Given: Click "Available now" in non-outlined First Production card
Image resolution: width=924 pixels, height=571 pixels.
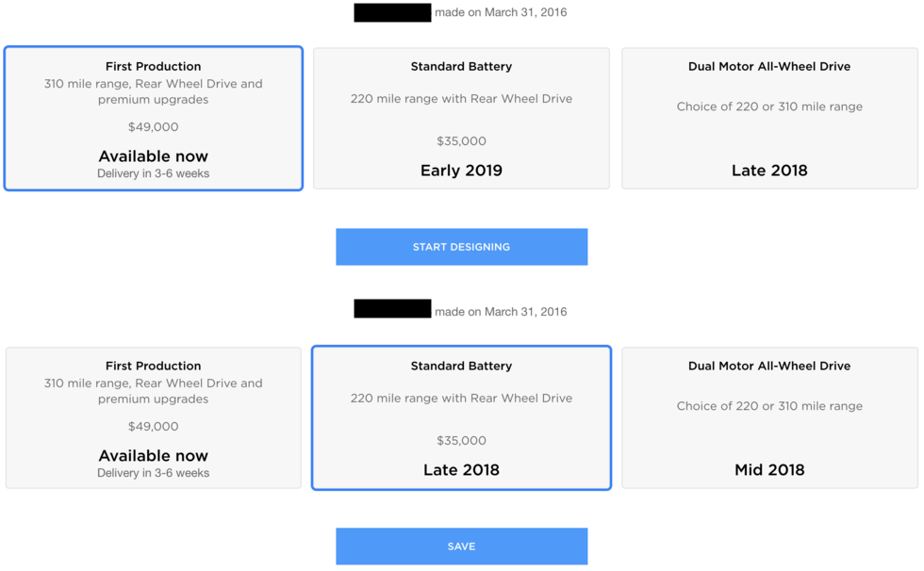Looking at the screenshot, I should [x=153, y=456].
